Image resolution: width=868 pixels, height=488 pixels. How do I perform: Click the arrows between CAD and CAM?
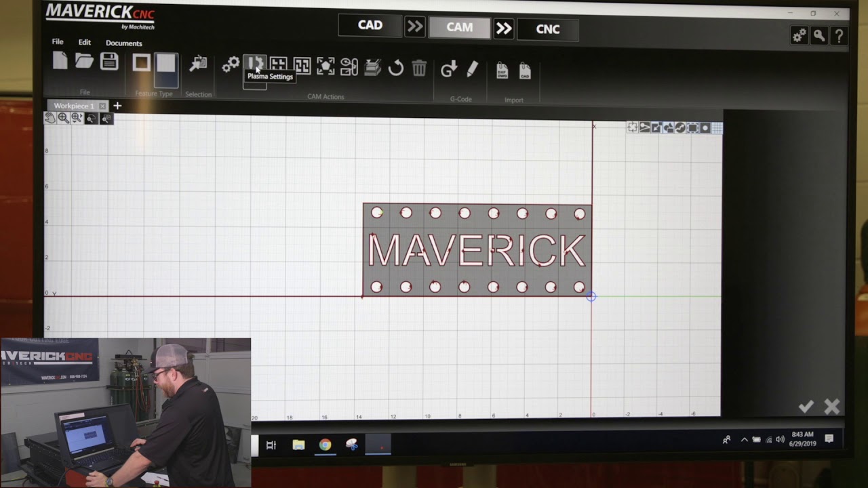[415, 26]
